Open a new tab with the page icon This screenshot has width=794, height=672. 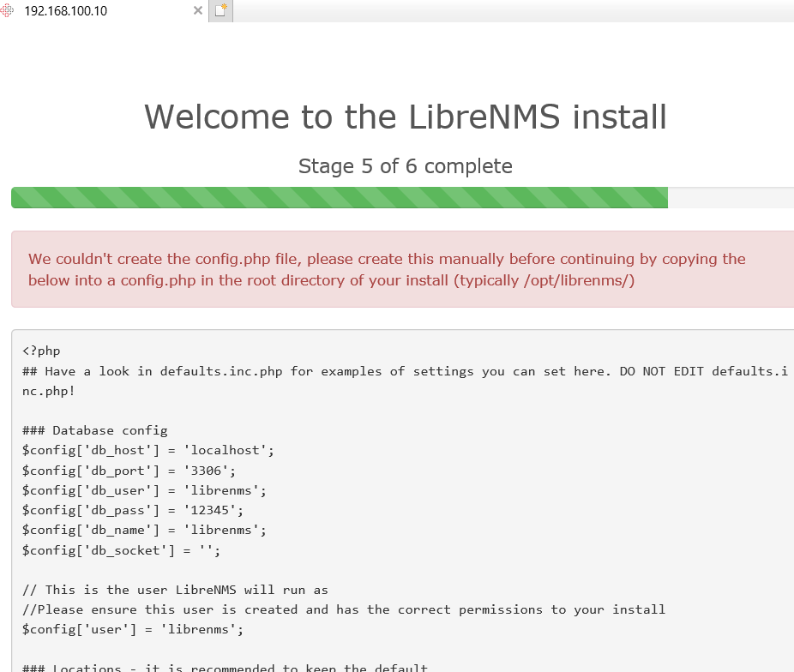(x=220, y=10)
